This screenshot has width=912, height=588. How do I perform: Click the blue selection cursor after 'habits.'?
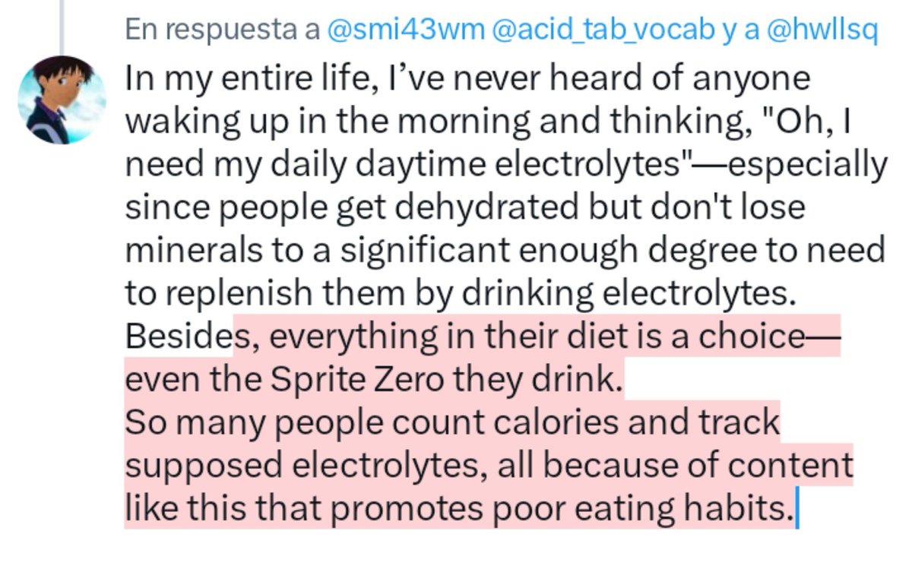point(794,507)
